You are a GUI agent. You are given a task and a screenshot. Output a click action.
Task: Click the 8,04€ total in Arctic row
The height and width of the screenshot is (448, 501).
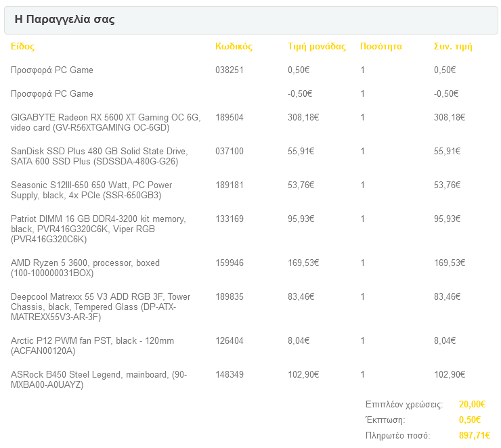(444, 340)
